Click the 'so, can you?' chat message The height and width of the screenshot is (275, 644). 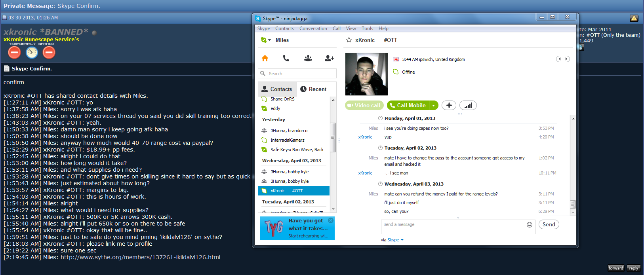click(x=396, y=211)
